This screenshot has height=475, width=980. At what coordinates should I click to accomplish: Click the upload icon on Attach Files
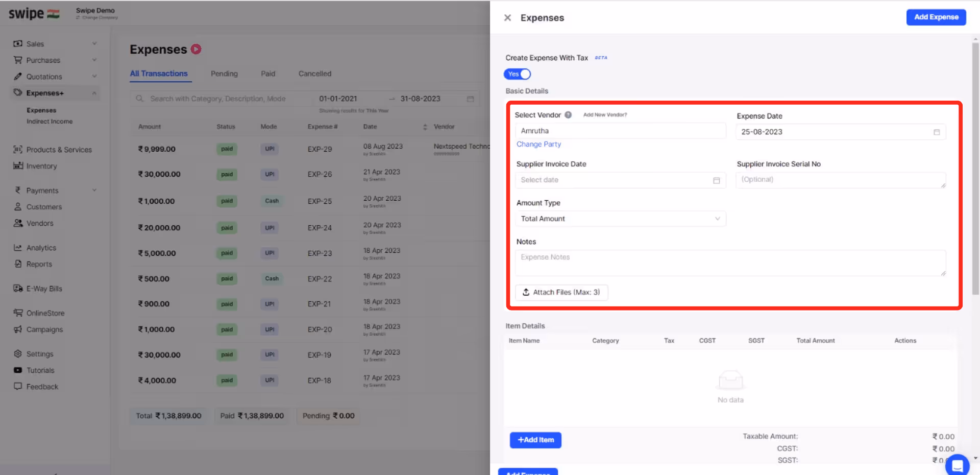(526, 292)
